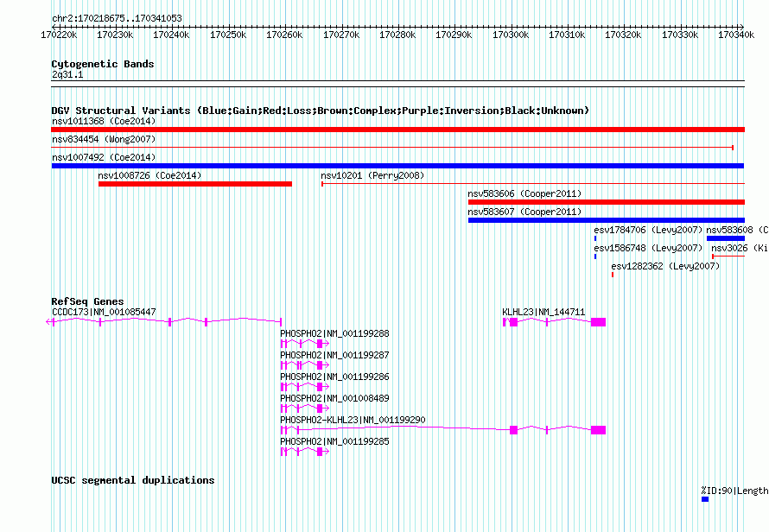Click the RefSeq Genes track title
The width and height of the screenshot is (769, 532).
coord(87,301)
